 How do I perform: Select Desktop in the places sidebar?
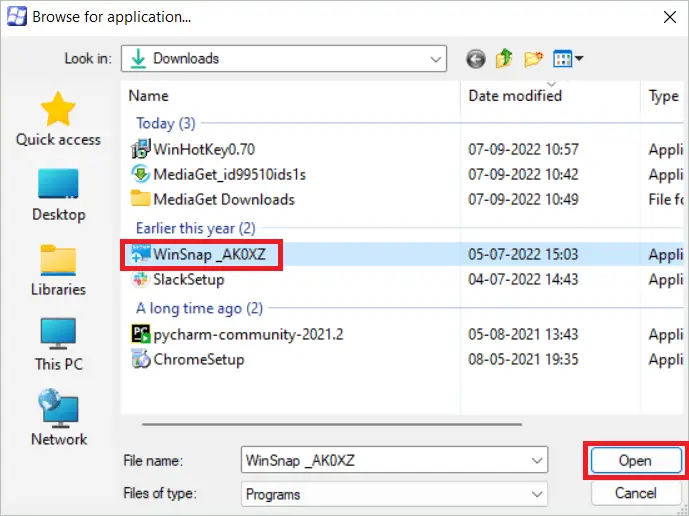tap(58, 195)
